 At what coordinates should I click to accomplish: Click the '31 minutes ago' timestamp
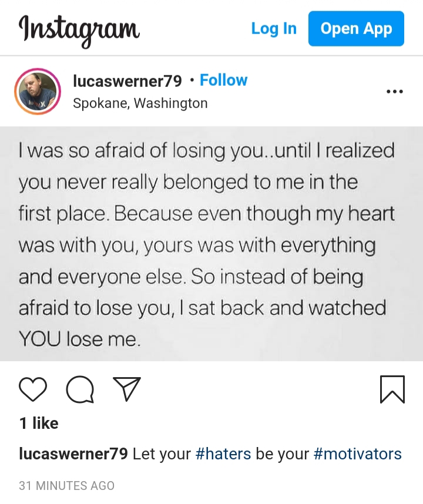coord(67,485)
